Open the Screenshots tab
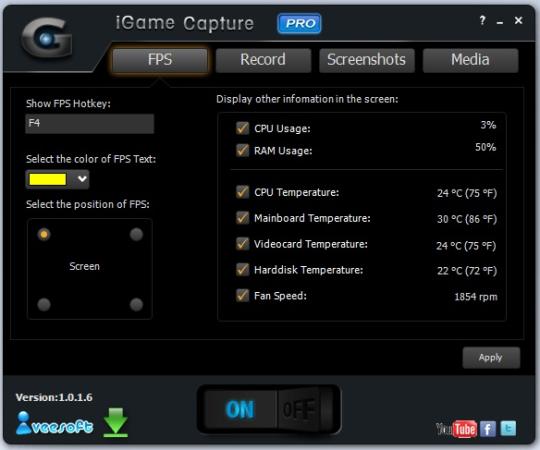The image size is (540, 450). tap(367, 60)
